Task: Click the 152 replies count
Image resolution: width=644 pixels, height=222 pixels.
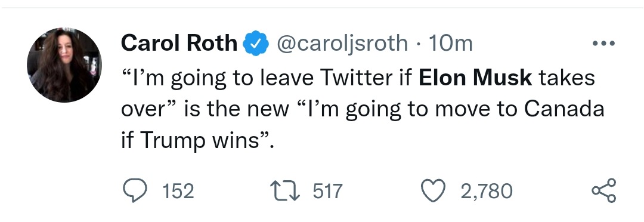Action: [178, 191]
